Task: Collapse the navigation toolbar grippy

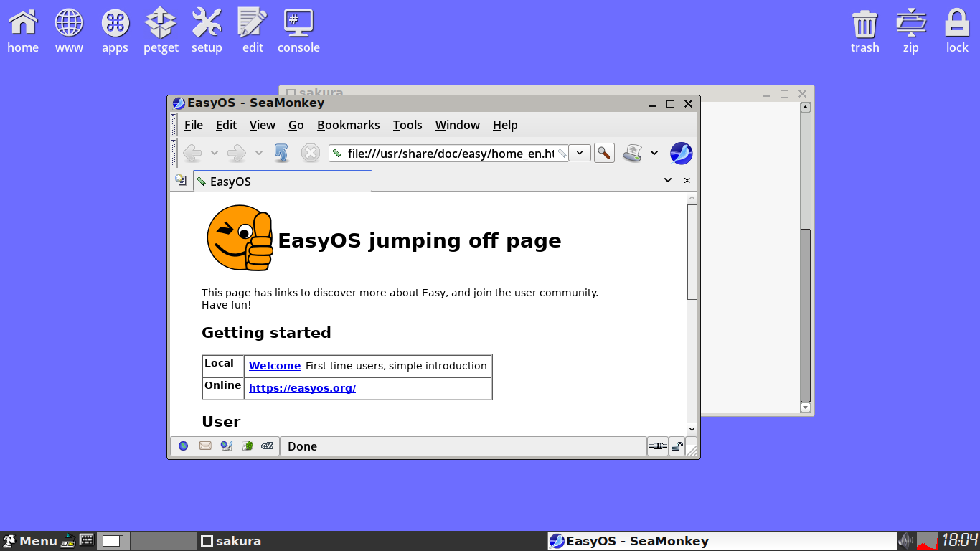Action: click(174, 153)
